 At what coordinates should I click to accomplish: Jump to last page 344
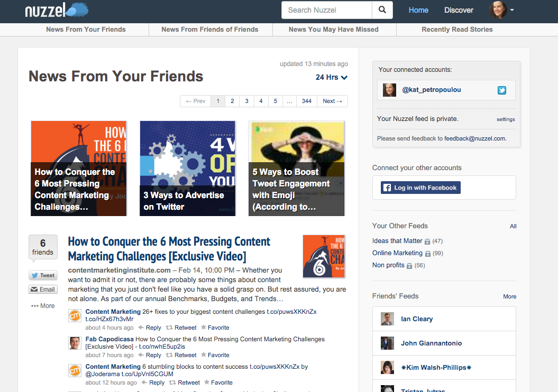pos(306,101)
